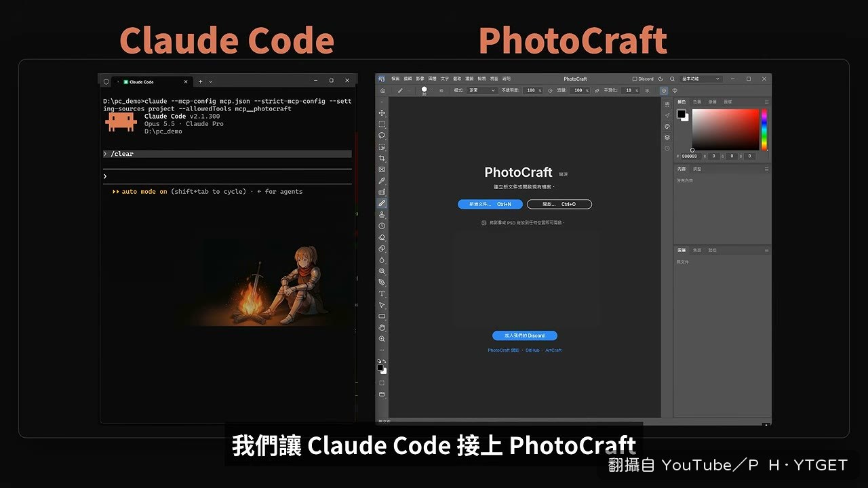Select the Lasso tool
This screenshot has width=868, height=488.
[382, 136]
